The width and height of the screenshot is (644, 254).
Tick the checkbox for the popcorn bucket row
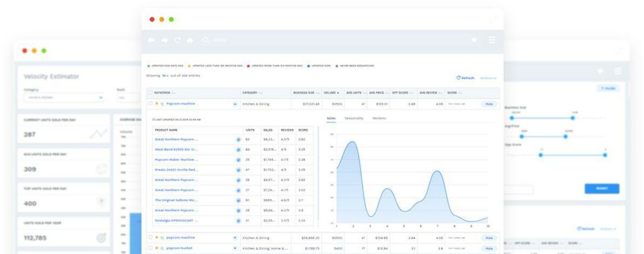point(150,248)
